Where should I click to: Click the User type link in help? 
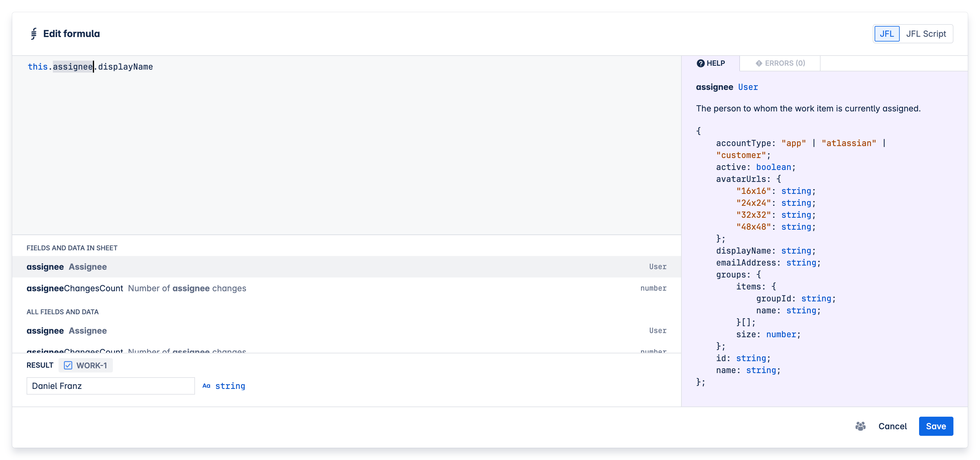tap(748, 87)
